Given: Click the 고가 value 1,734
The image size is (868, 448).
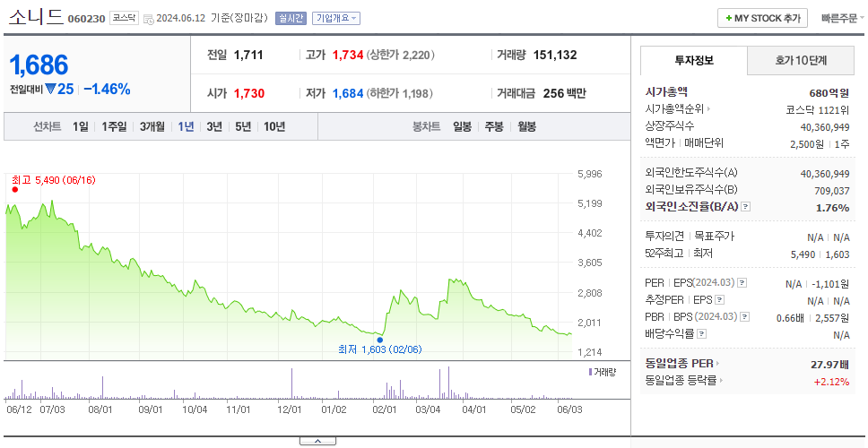Looking at the screenshot, I should pos(348,55).
